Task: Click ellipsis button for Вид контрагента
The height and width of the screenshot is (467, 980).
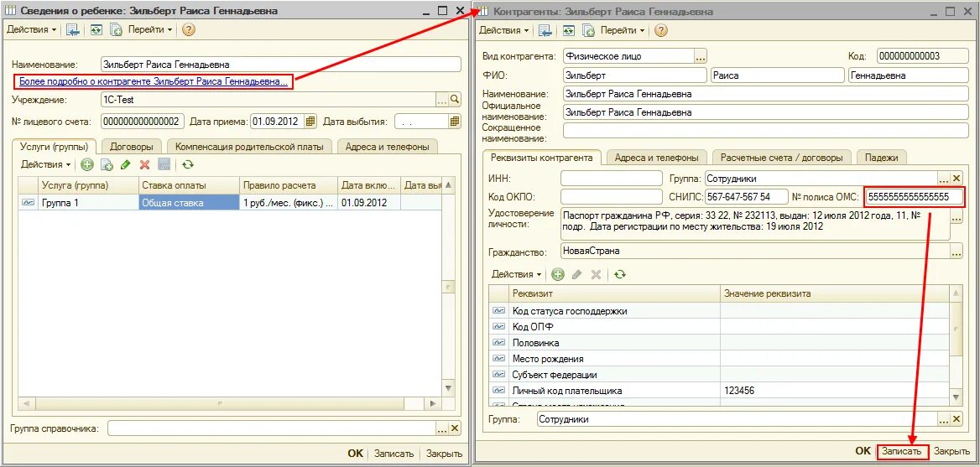Action: tap(701, 56)
